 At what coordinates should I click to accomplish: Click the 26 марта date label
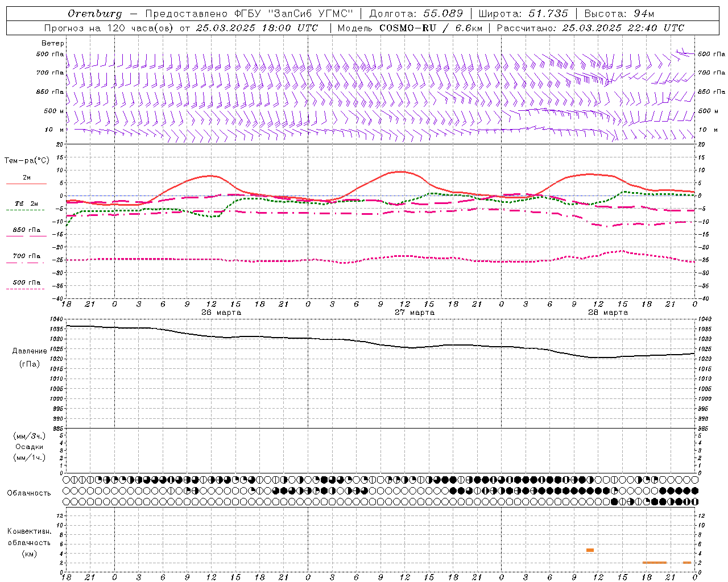pos(221,313)
